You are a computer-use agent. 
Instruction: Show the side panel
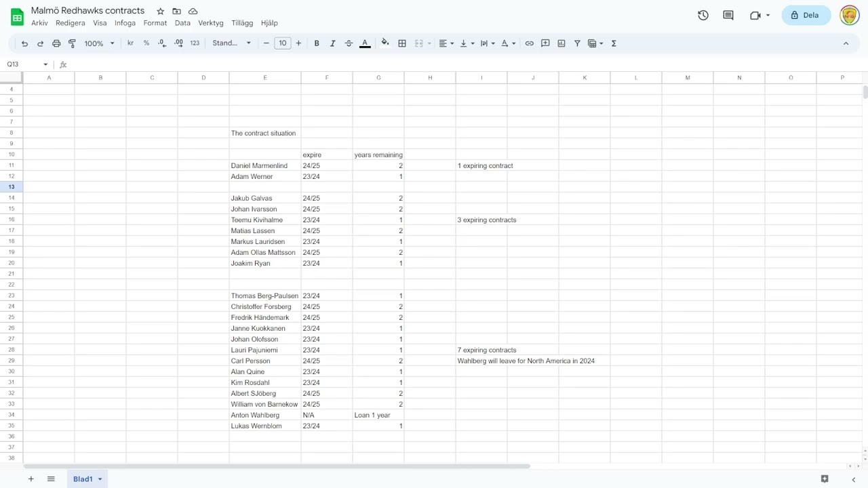pos(853,479)
